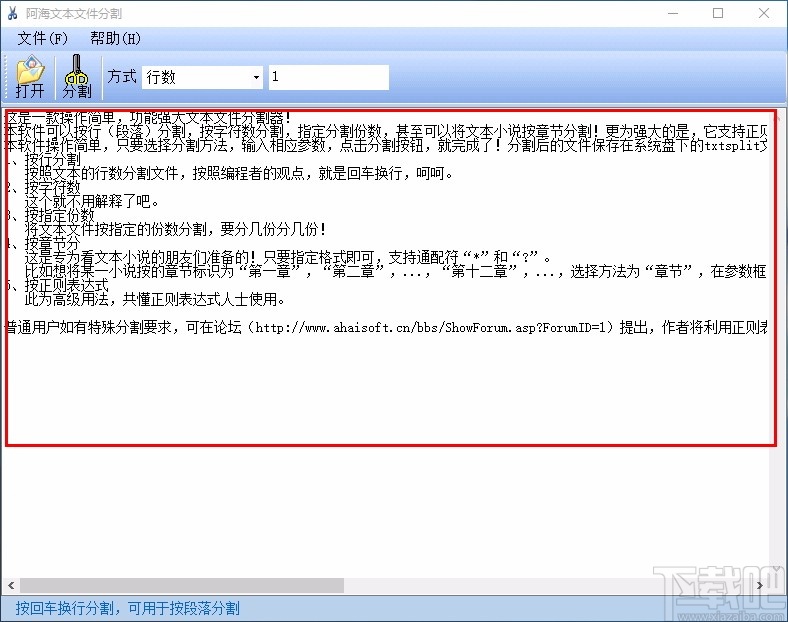The height and width of the screenshot is (622, 788).
Task: Close the 阿海文本文件分割 window
Action: click(x=764, y=14)
